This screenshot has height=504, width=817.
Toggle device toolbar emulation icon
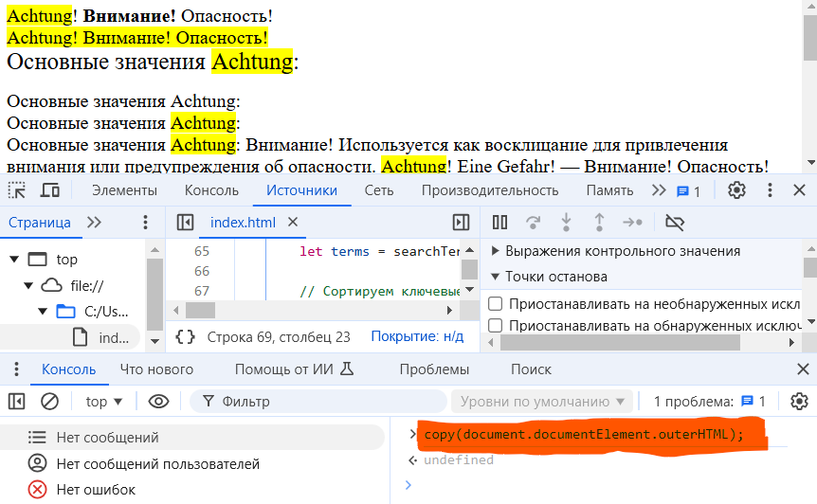point(50,190)
